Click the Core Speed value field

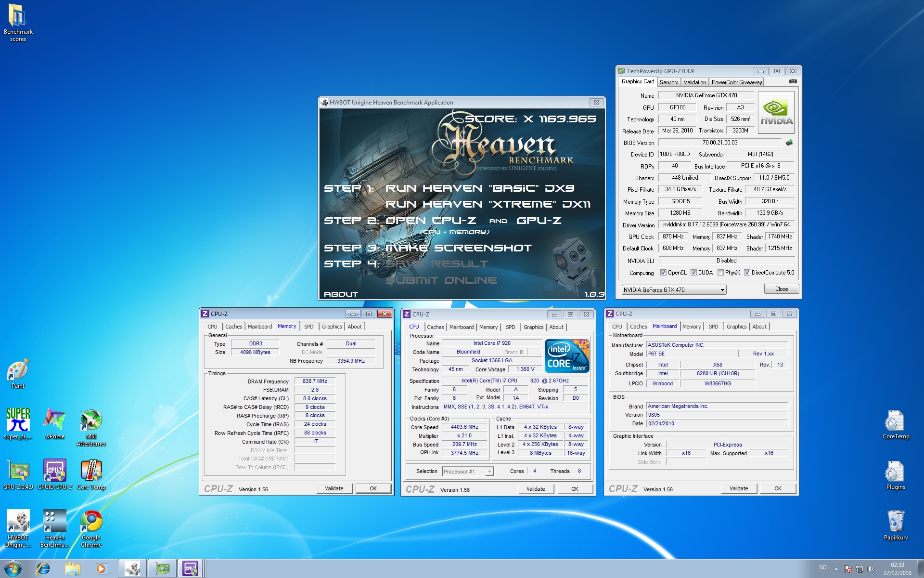[x=464, y=427]
